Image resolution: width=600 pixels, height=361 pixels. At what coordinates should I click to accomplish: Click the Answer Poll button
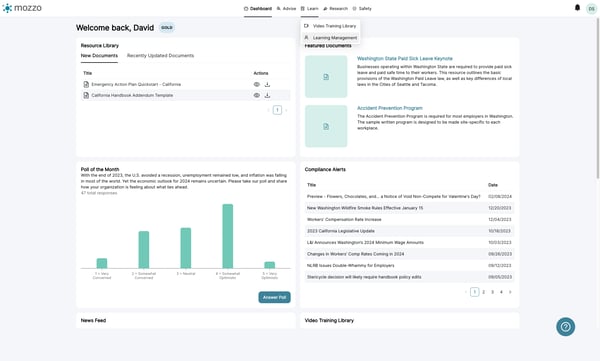274,297
